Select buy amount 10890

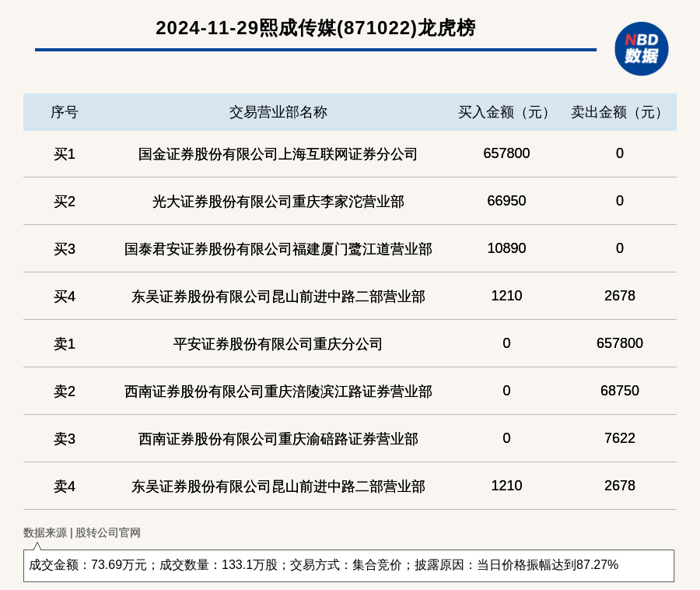pyautogui.click(x=506, y=248)
